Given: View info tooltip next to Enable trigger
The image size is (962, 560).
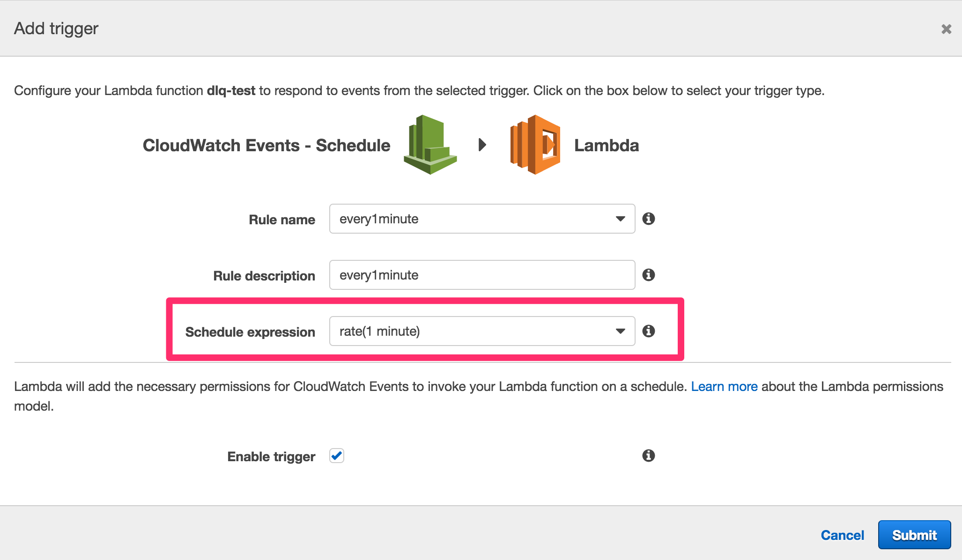Looking at the screenshot, I should click(x=647, y=456).
